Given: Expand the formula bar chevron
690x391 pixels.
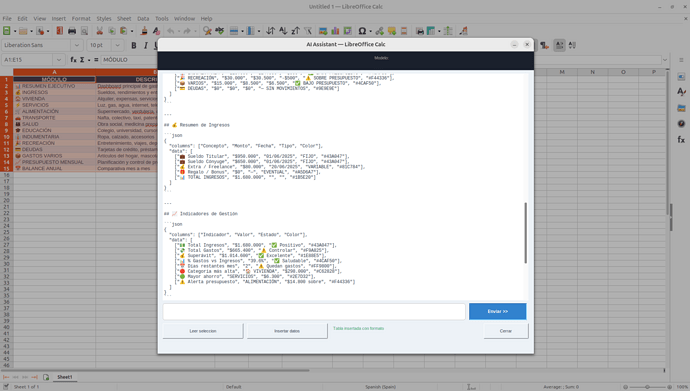Looking at the screenshot, I should [x=665, y=60].
